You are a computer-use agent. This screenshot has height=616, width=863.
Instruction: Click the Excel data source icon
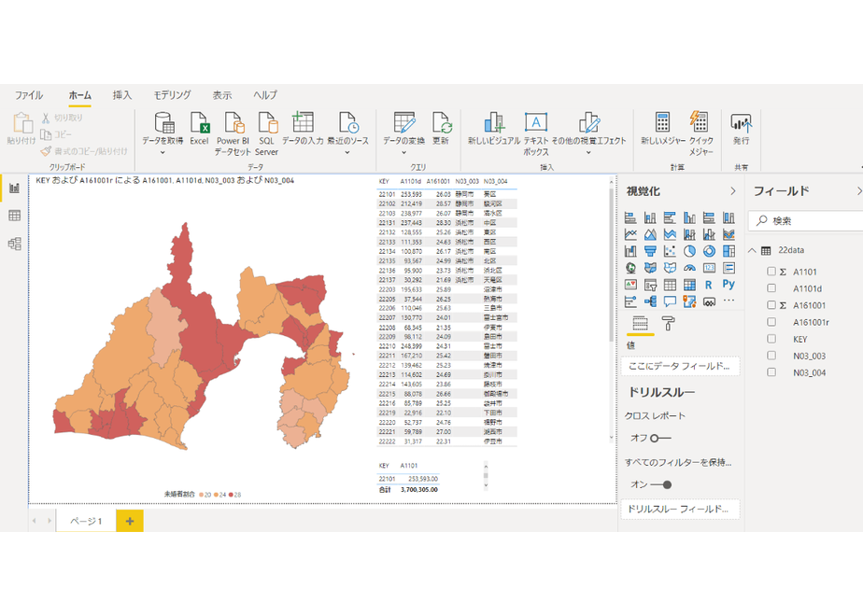[x=199, y=128]
